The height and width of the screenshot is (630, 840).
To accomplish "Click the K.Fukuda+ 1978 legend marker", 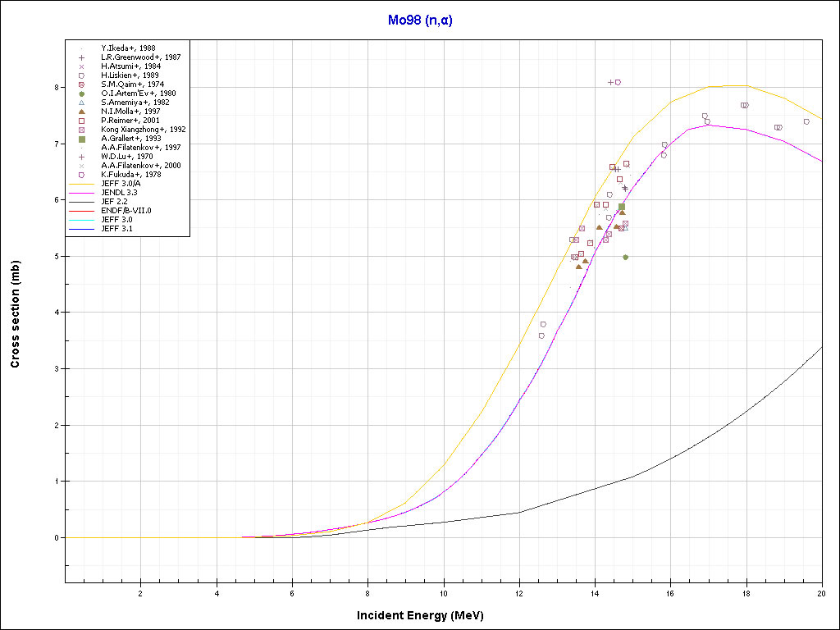I will (x=82, y=175).
